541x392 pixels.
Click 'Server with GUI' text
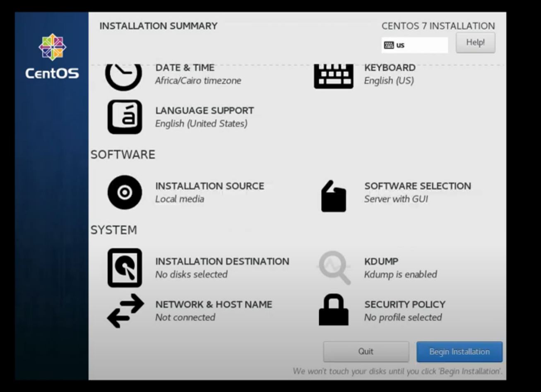tap(396, 199)
